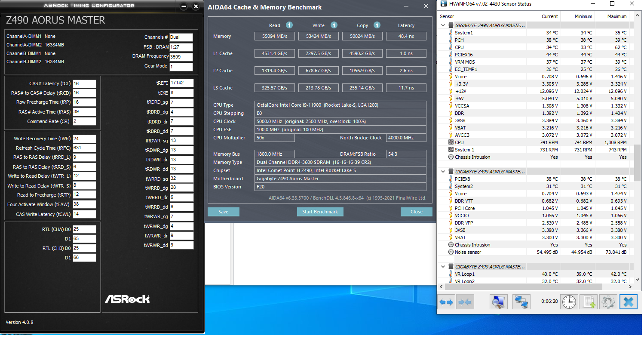
Task: Click the North Bridge Clock value 4000.0 MHz
Action: click(406, 138)
